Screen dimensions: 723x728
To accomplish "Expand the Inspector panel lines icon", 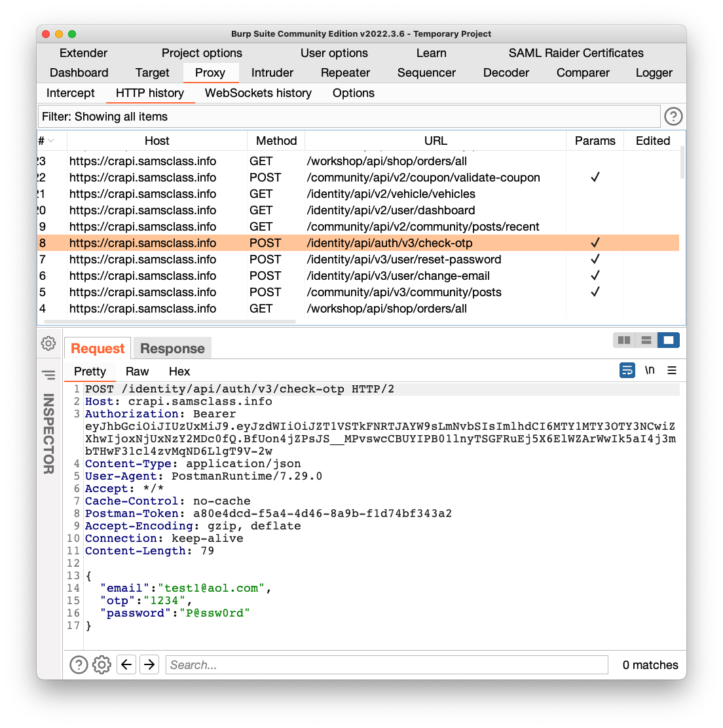I will (x=48, y=375).
